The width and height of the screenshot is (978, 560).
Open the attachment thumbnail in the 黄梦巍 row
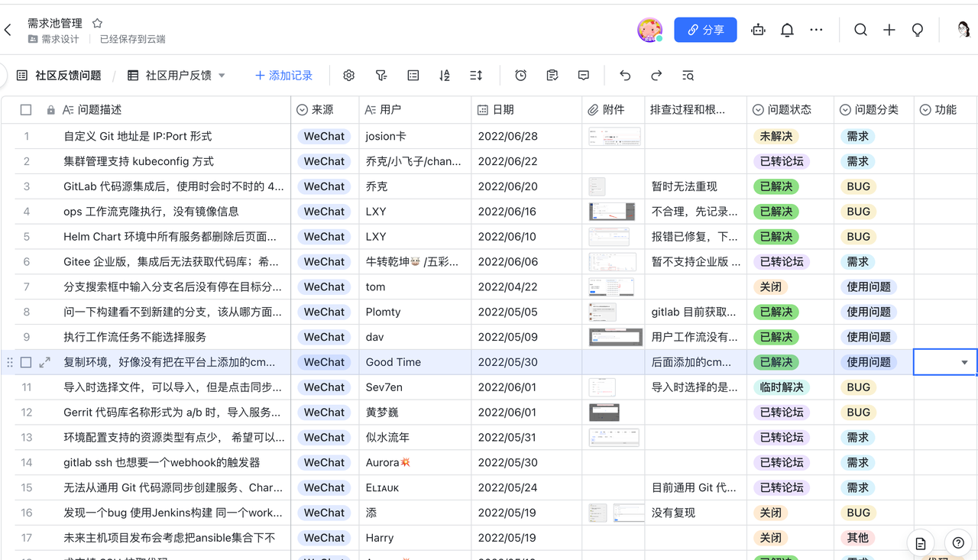[604, 413]
